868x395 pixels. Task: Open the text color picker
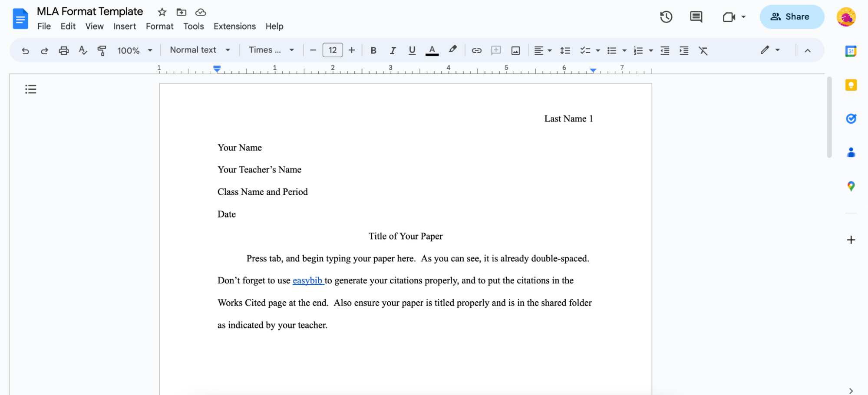tap(431, 50)
